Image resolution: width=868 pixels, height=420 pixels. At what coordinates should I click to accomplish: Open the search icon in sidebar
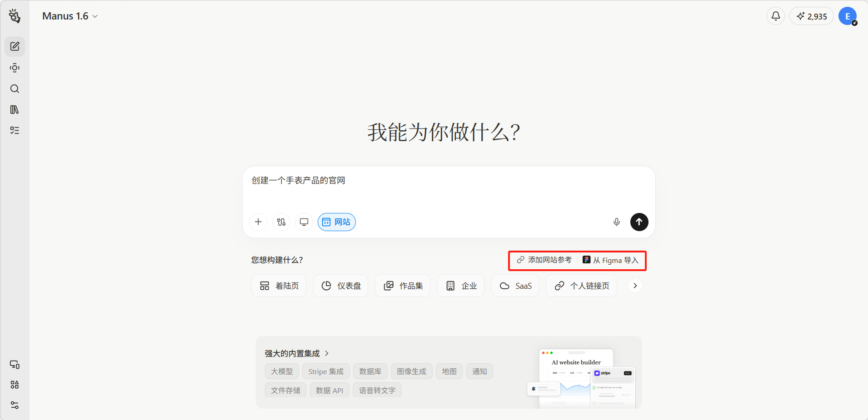pos(15,89)
